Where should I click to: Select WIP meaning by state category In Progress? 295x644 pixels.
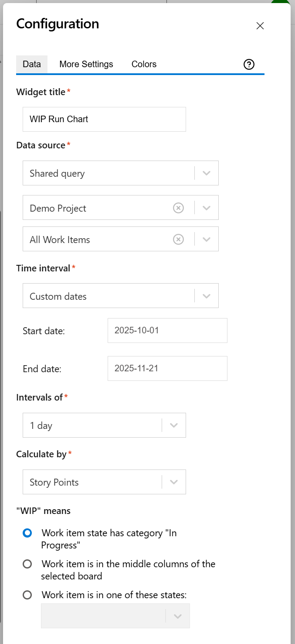click(27, 533)
